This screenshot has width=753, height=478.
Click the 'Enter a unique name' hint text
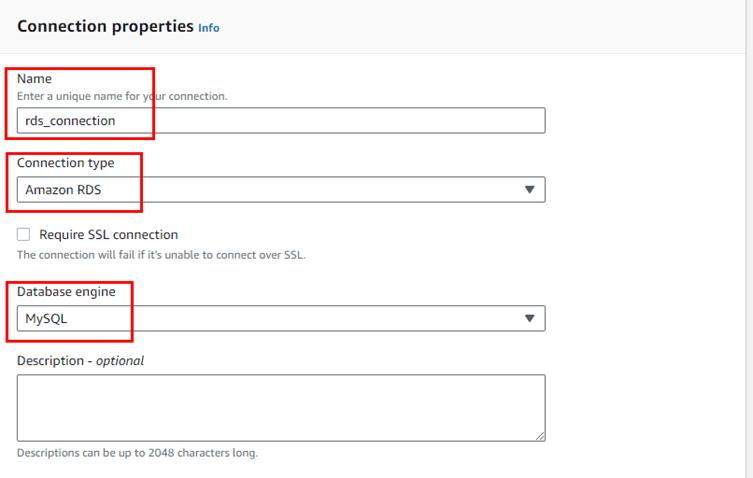(122, 96)
